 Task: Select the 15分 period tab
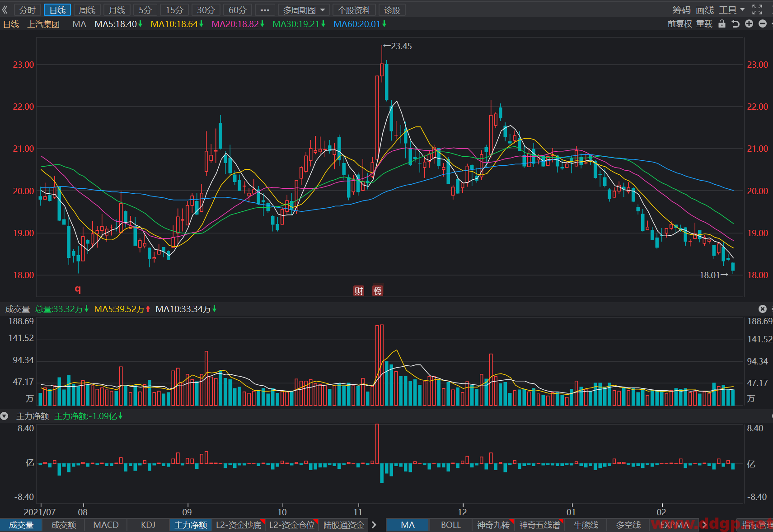click(x=174, y=10)
